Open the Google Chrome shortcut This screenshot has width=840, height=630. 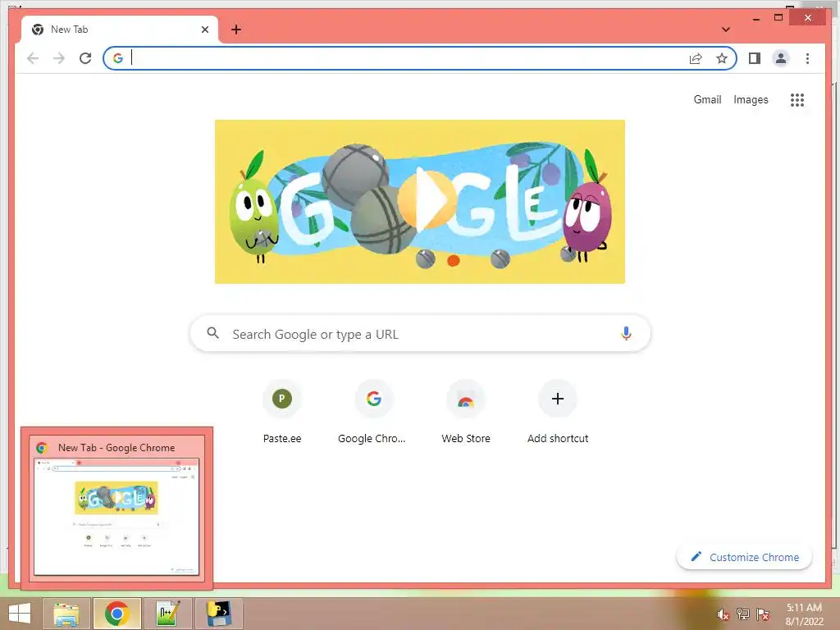point(373,412)
